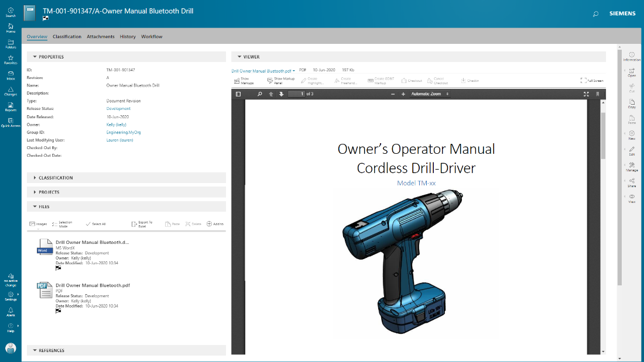Switch to the Workflow tab
The image size is (644, 362).
coord(152,37)
